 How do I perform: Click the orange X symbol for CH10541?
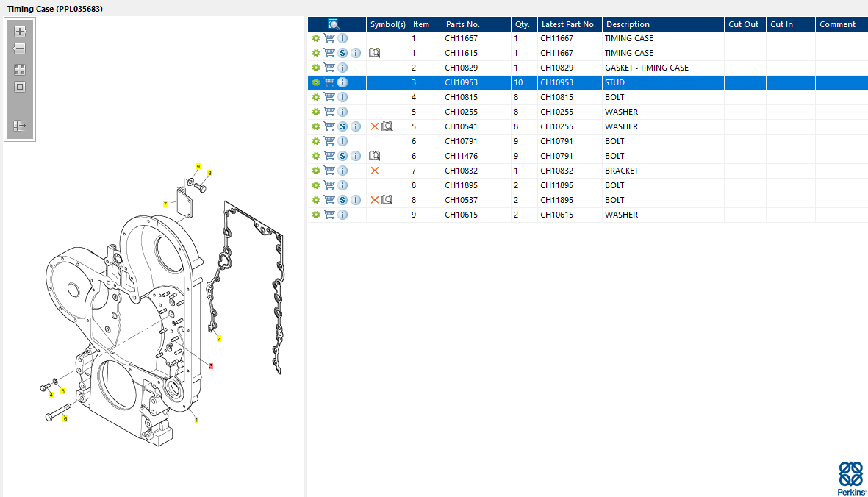click(375, 126)
